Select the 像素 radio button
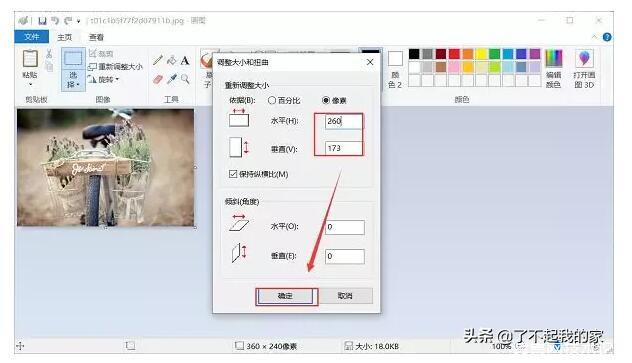The image size is (632, 363). 326,100
